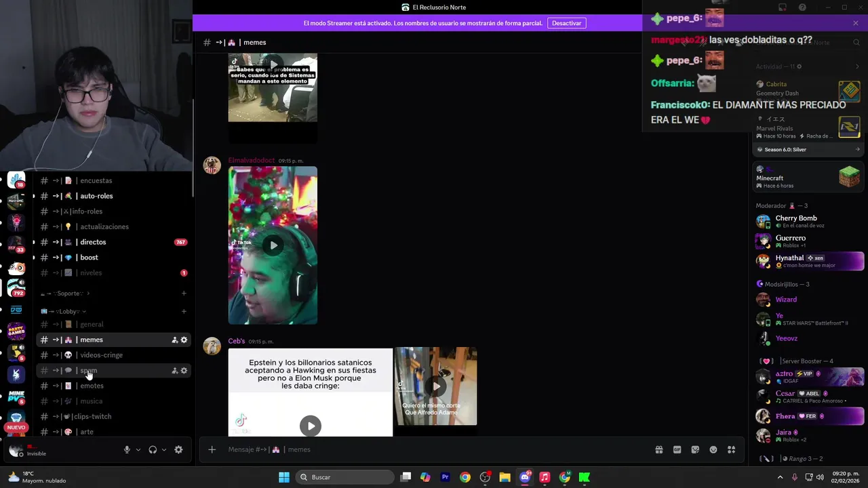Open File Explorer from taskbar
This screenshot has width=868, height=488.
505,477
